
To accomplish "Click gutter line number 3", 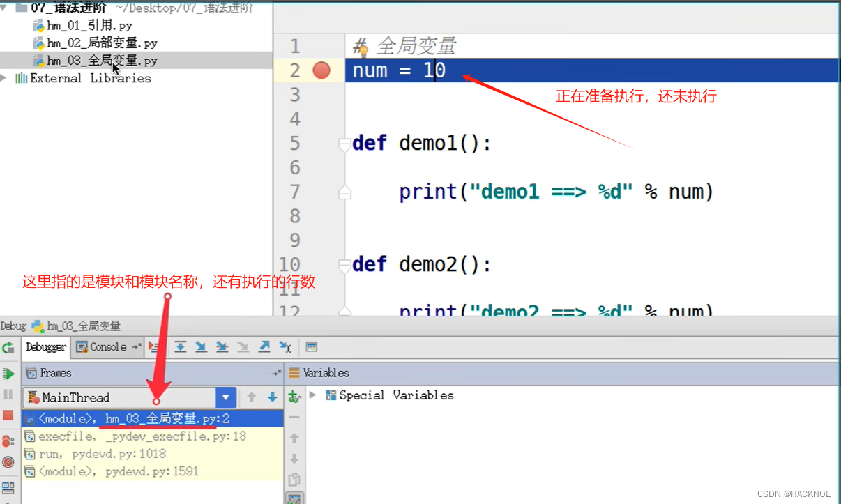I will coord(294,94).
